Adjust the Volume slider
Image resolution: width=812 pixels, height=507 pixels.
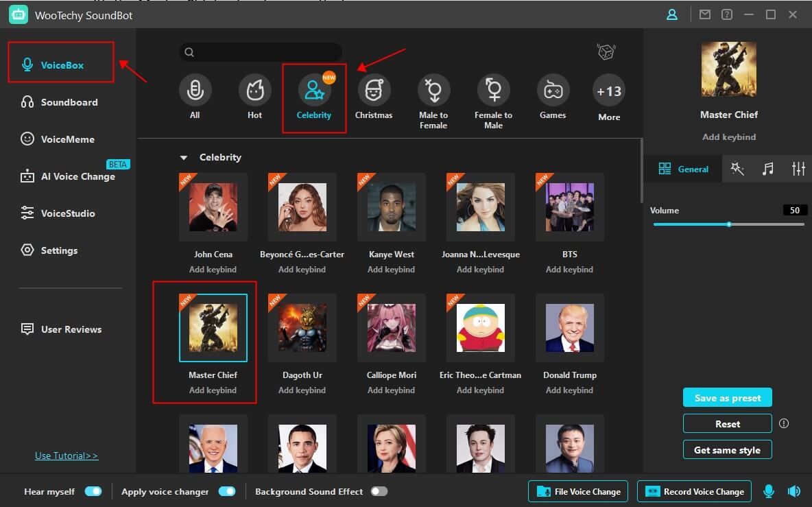728,224
